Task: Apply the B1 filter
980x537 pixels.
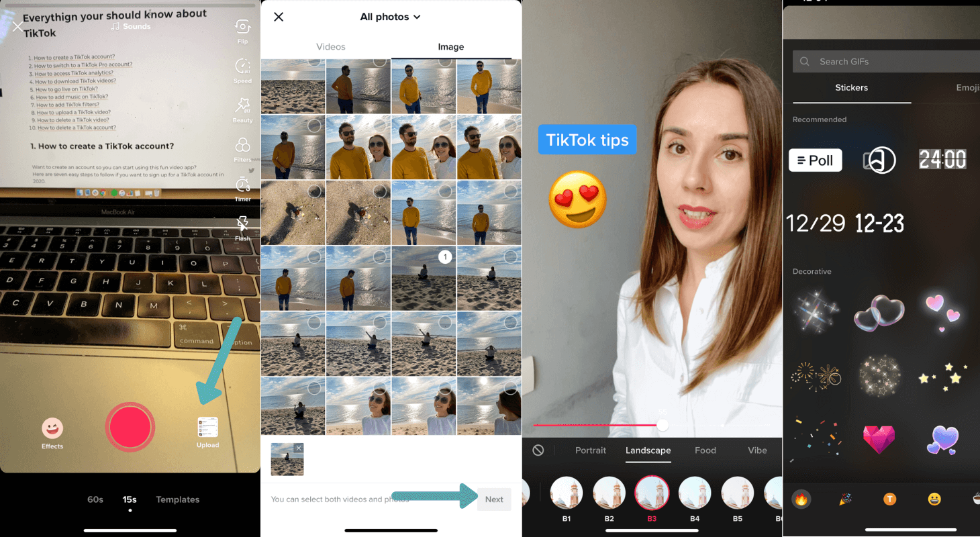Action: coord(567,494)
